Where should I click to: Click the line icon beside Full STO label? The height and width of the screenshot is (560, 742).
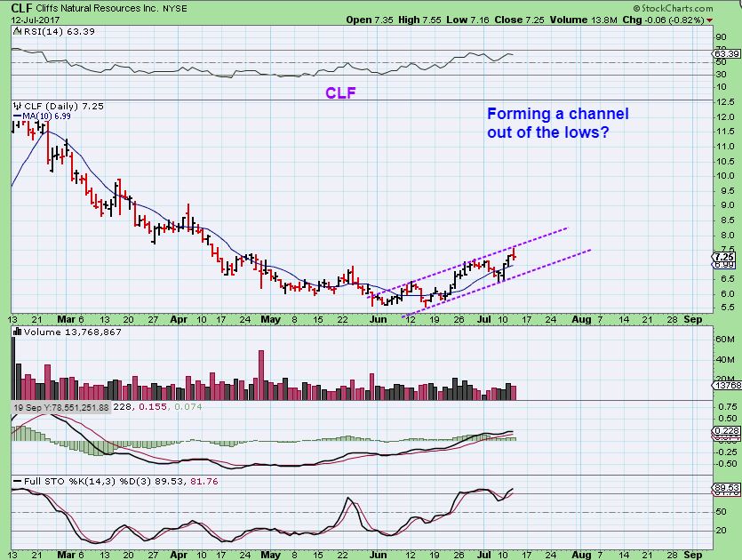(18, 482)
